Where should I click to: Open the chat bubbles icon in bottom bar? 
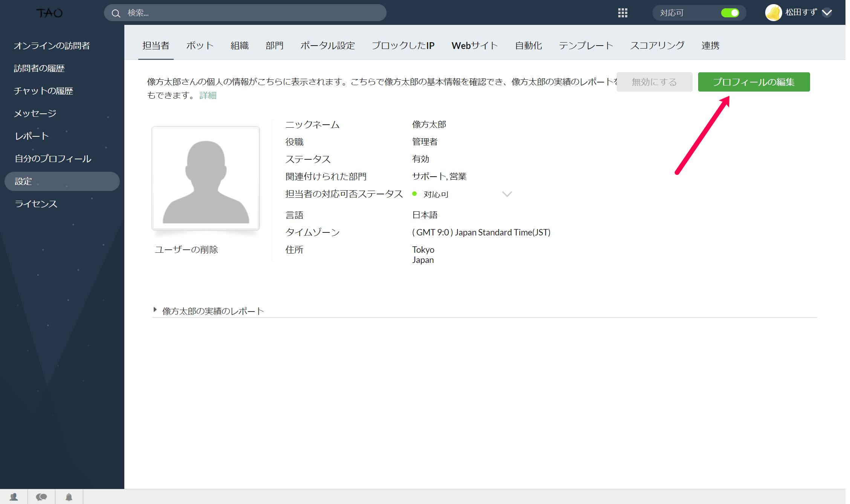click(x=41, y=497)
